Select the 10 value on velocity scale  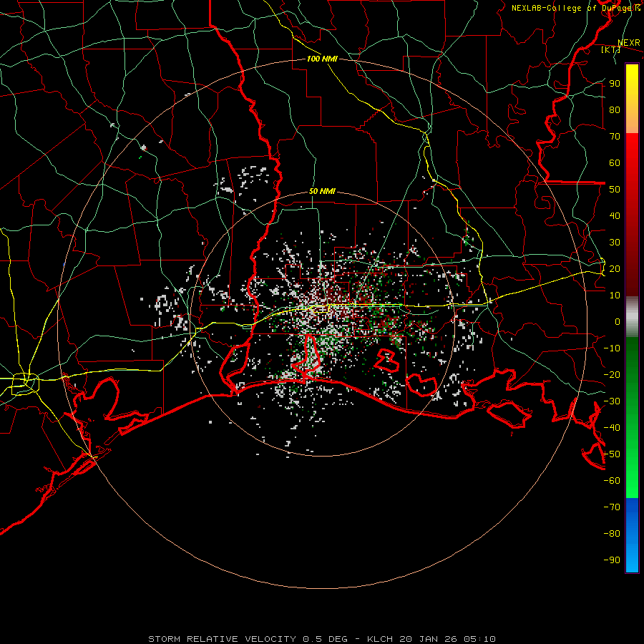click(615, 296)
